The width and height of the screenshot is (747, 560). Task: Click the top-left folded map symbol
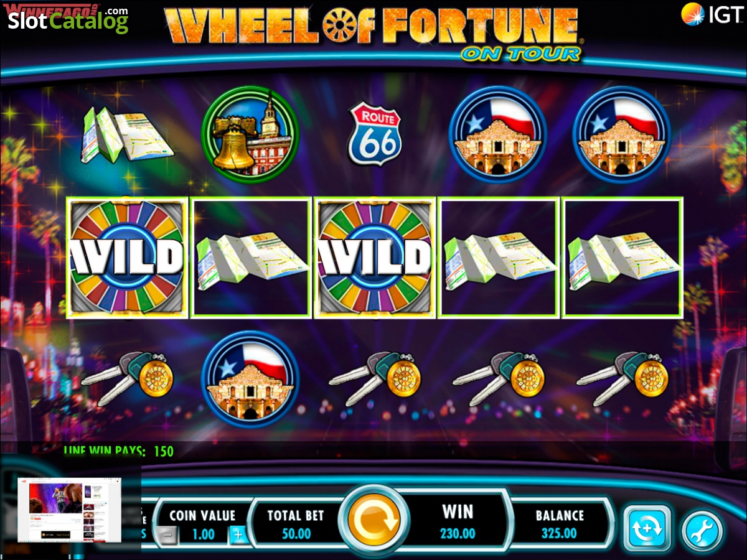pos(127,134)
